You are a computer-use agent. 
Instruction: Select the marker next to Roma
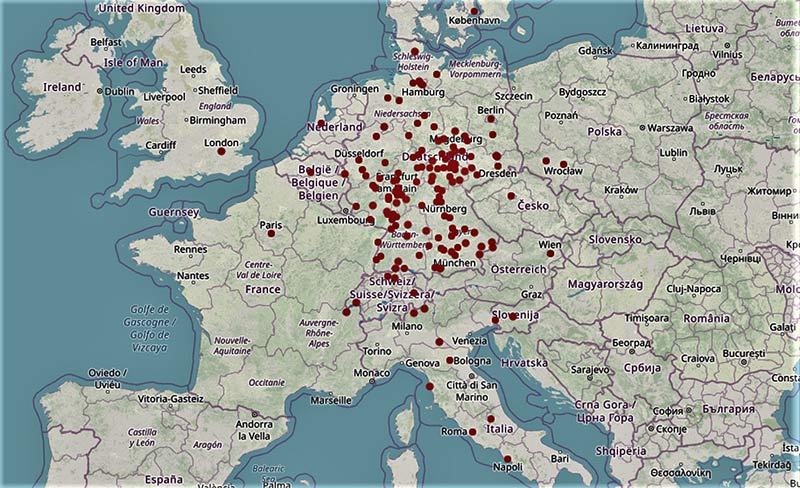point(473,432)
